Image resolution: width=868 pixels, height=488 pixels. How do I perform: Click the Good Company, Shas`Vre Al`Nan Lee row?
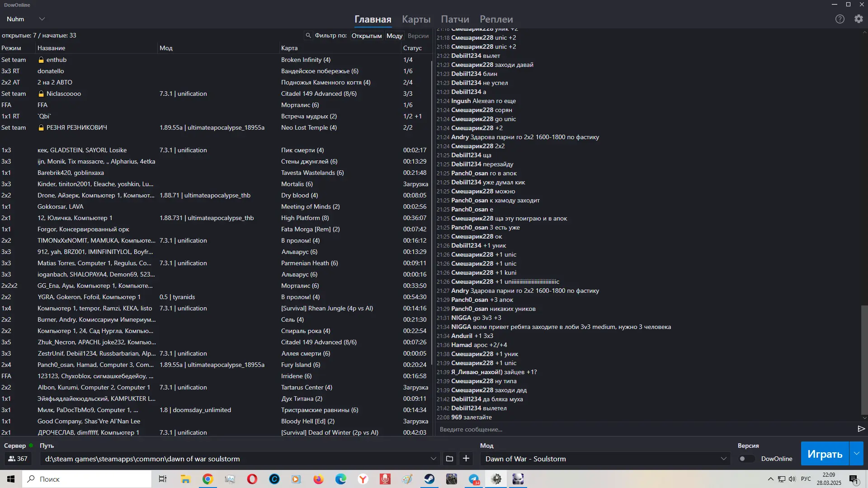click(215, 421)
